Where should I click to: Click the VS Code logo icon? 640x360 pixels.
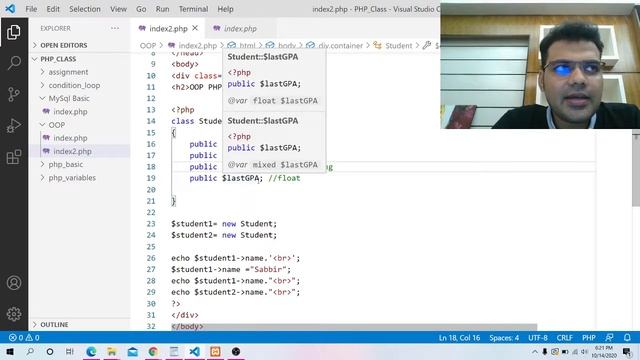(x=10, y=9)
